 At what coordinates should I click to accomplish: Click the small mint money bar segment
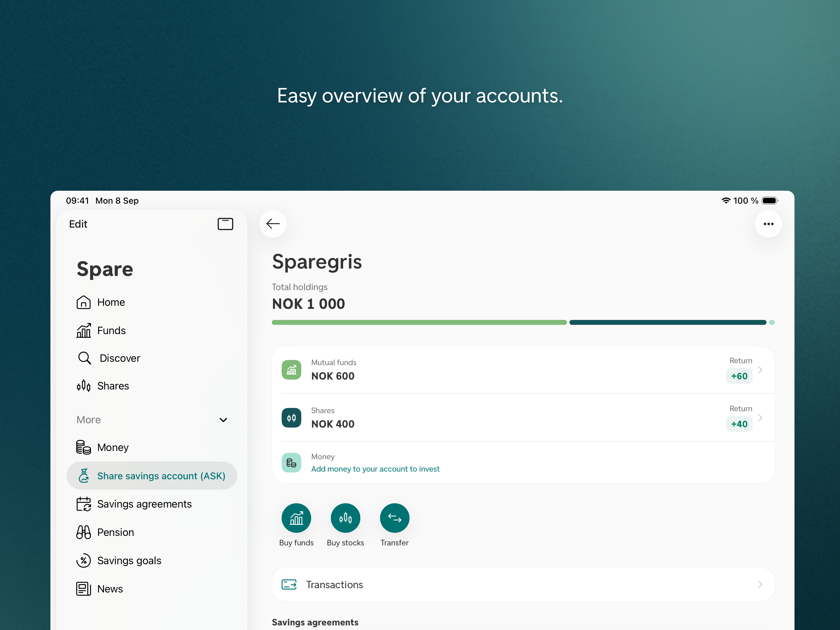pyautogui.click(x=772, y=323)
